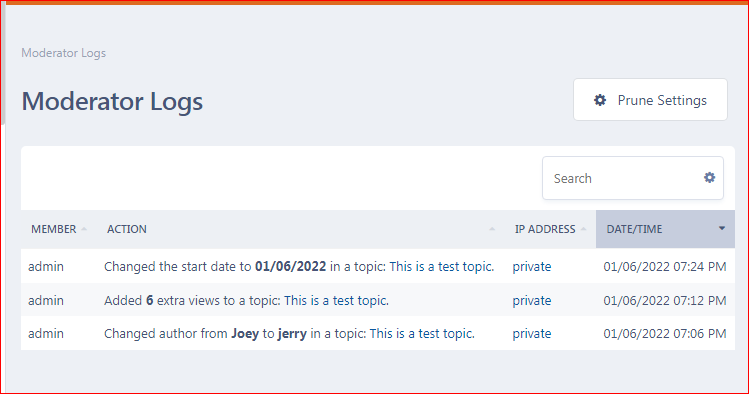Click in the Search input field
This screenshot has width=749, height=394.
pyautogui.click(x=623, y=178)
